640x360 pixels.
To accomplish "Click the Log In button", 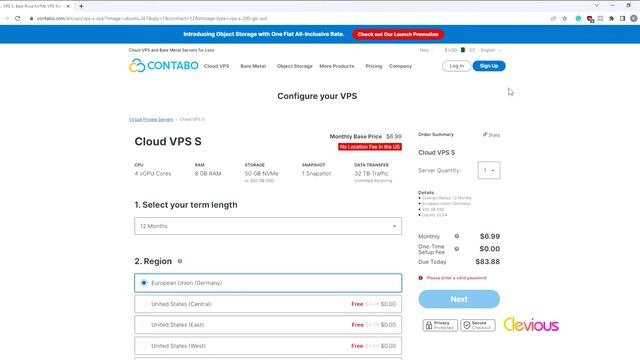I will click(x=456, y=66).
